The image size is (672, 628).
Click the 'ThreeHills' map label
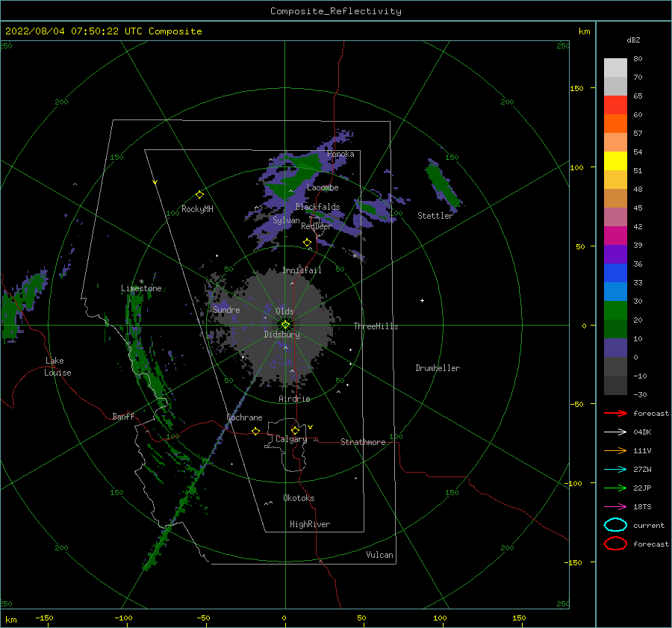pos(376,326)
